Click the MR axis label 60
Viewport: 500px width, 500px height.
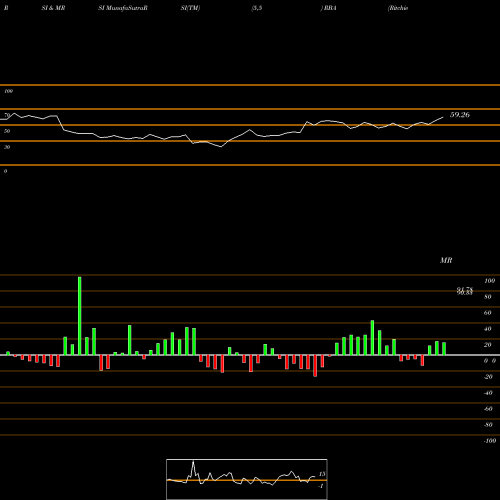click(x=487, y=313)
